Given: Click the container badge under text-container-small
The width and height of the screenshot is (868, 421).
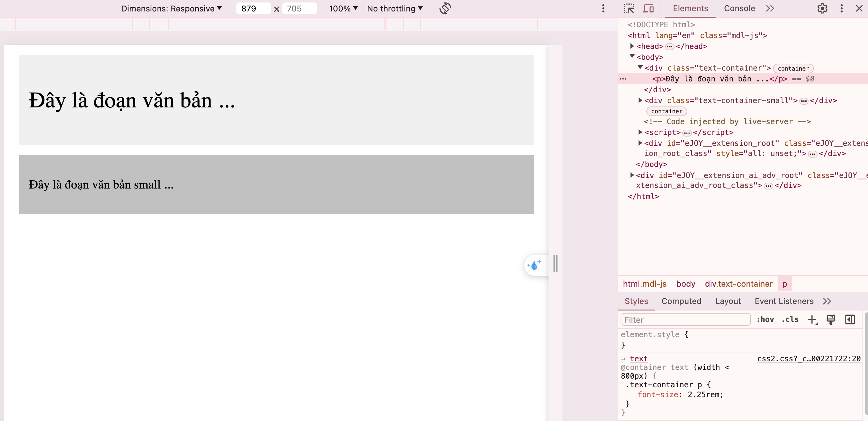Looking at the screenshot, I should 666,111.
